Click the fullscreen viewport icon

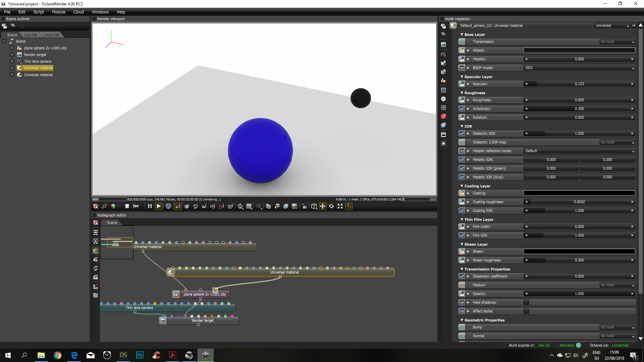tap(340, 206)
